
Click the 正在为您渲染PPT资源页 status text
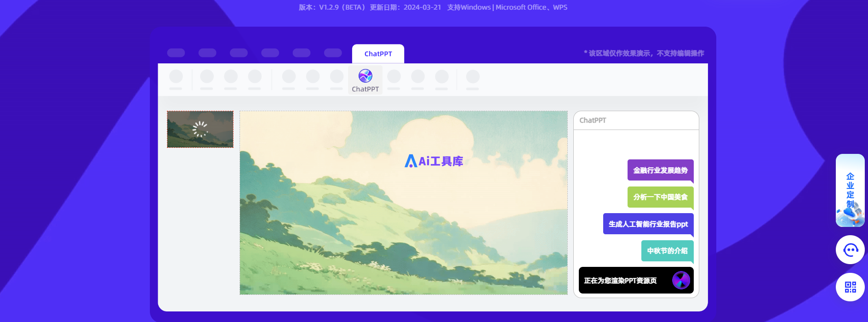(x=620, y=281)
